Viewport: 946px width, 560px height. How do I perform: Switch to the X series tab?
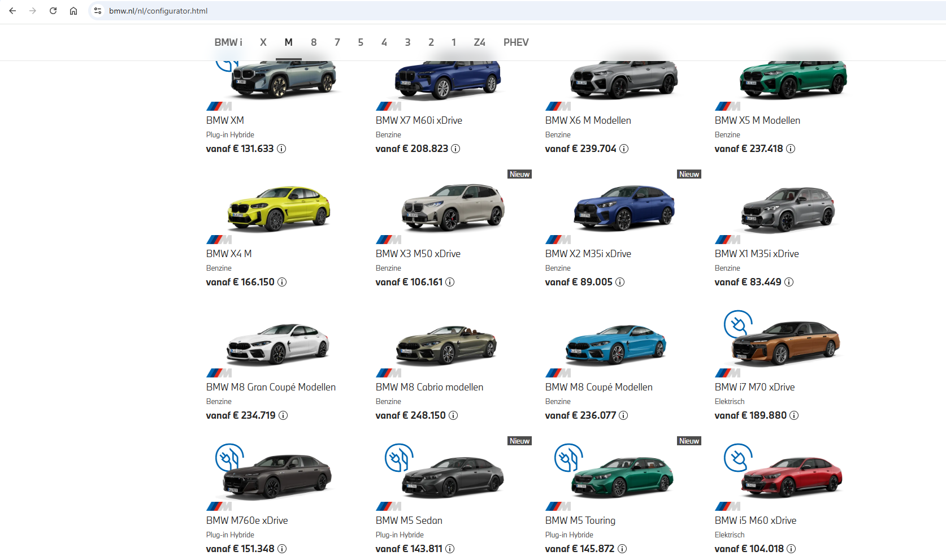point(263,42)
